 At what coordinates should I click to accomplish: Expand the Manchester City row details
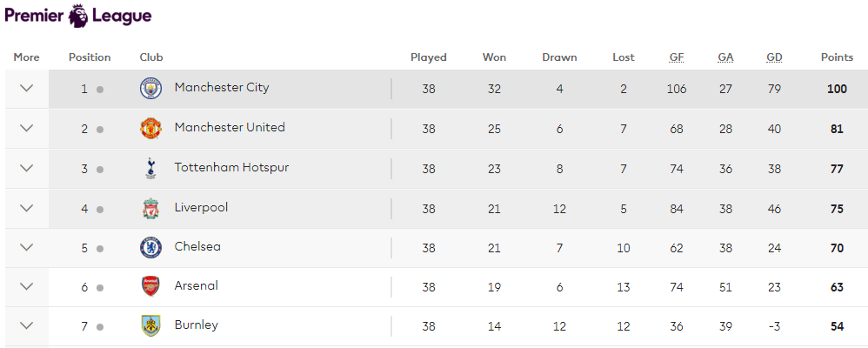27,88
